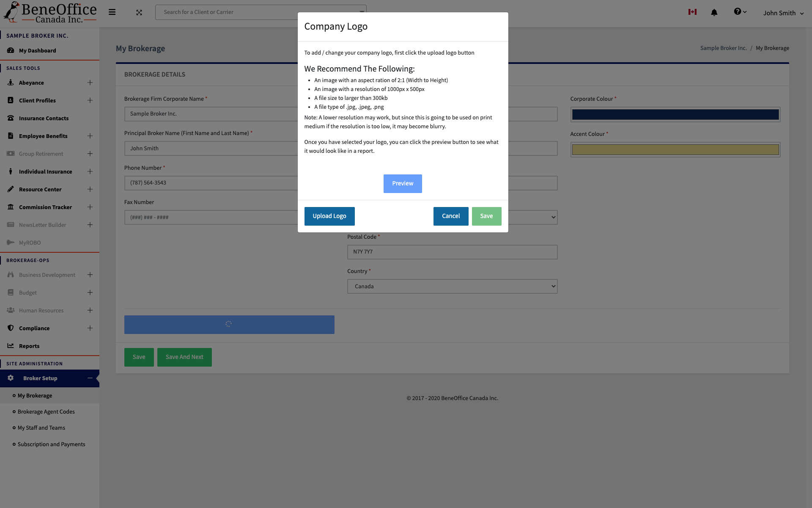Expand Employee Benefits submenu
The width and height of the screenshot is (812, 508).
[x=90, y=136]
